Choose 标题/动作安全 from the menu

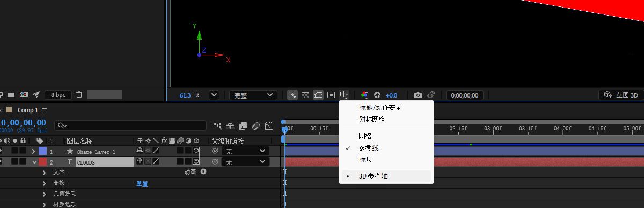[x=380, y=107]
